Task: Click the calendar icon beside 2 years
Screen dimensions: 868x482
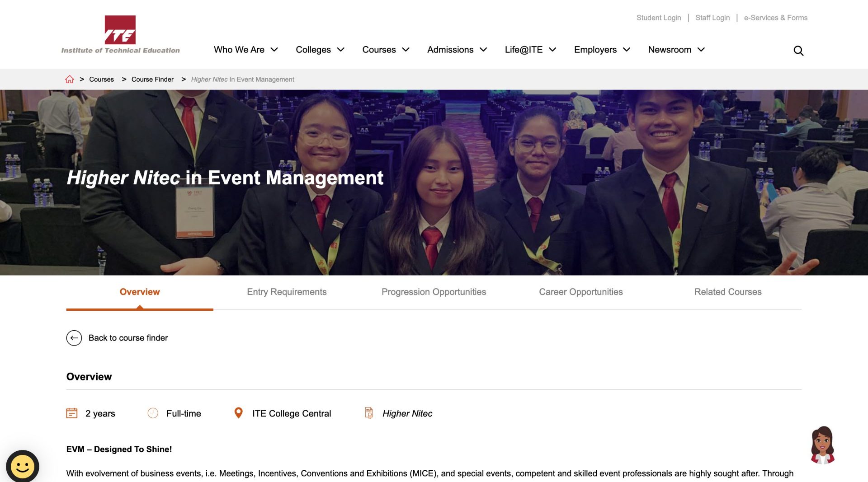Action: [x=72, y=412]
